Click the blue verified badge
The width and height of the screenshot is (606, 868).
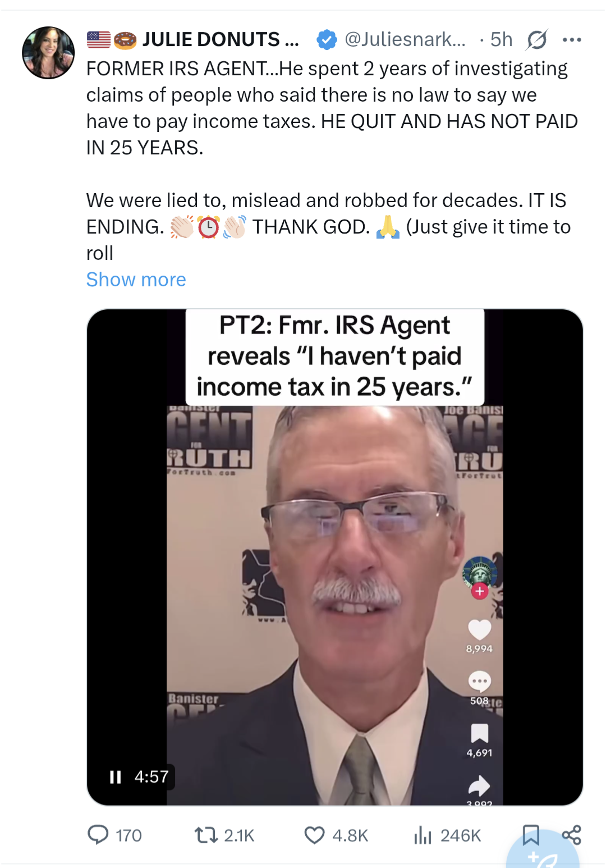tap(327, 39)
